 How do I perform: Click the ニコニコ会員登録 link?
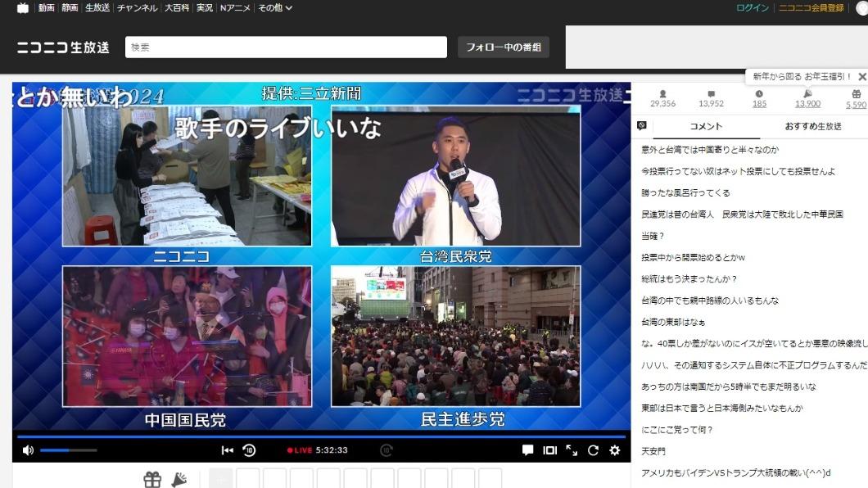point(811,7)
